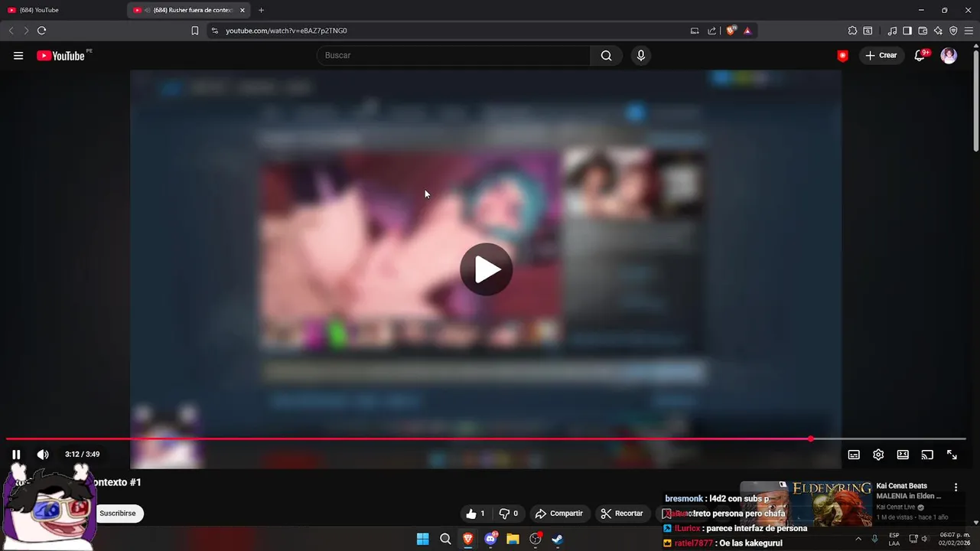
Task: Open the Kai Cenat Live channel link
Action: click(896, 507)
